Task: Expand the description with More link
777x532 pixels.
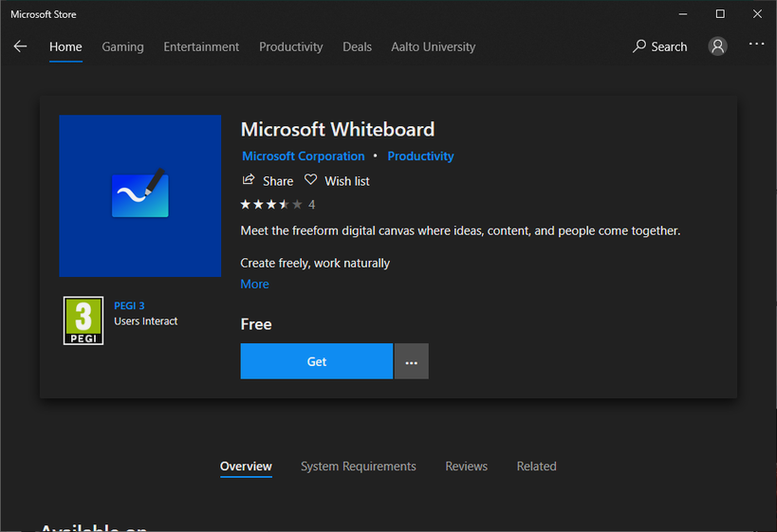Action: click(x=254, y=284)
